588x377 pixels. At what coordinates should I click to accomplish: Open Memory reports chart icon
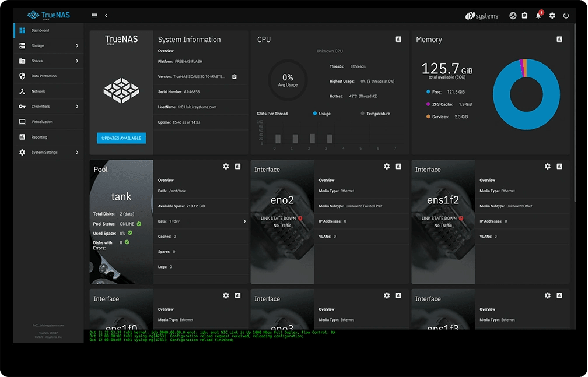point(559,40)
